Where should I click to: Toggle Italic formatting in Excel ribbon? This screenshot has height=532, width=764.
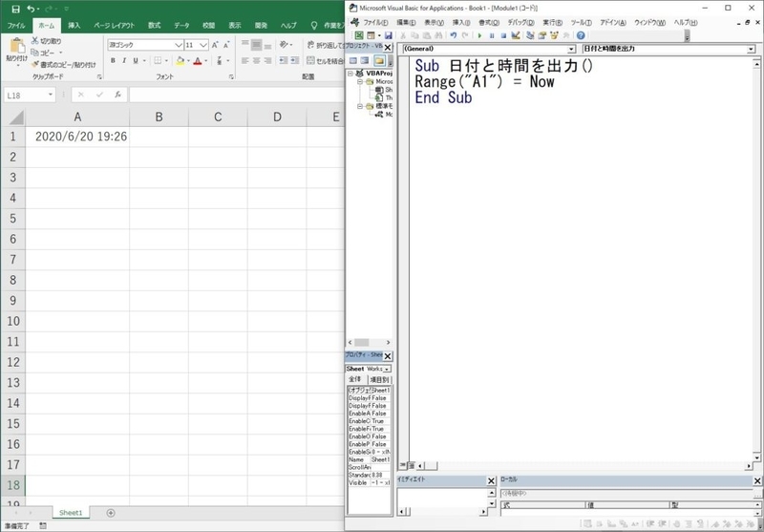coord(124,60)
